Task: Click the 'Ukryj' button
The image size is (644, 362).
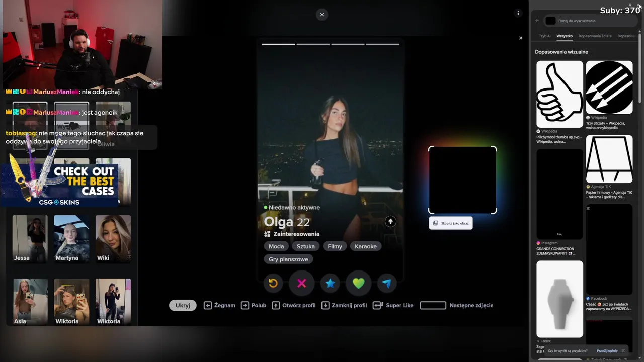Action: click(x=183, y=305)
